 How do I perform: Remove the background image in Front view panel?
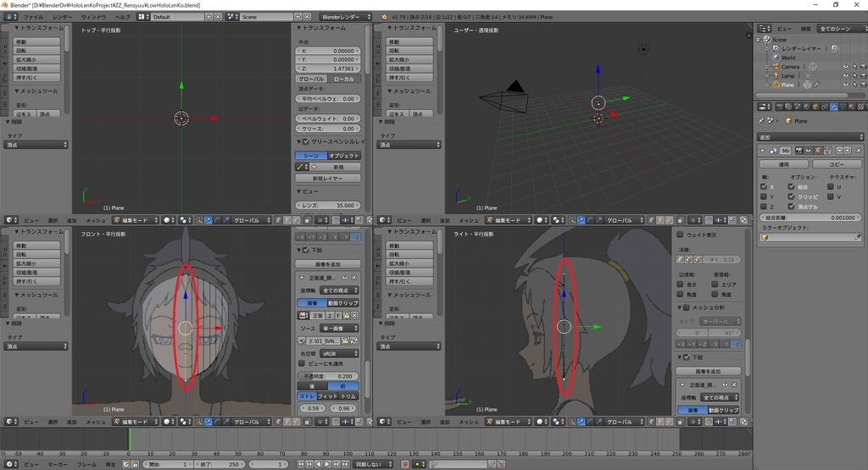coord(353,278)
